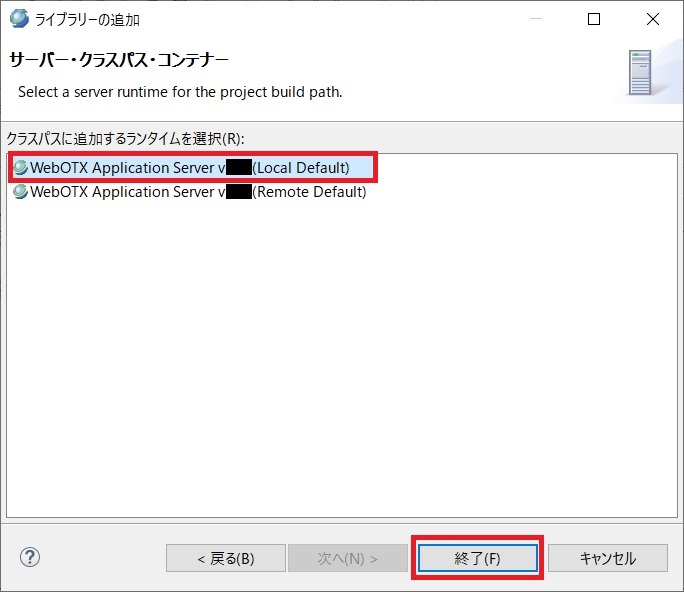
Task: Select WebOTX Application Server (Local Default)
Action: click(190, 167)
